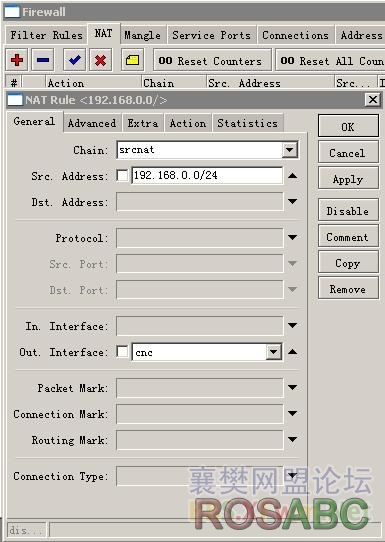Click Reset All Counters button

click(331, 60)
